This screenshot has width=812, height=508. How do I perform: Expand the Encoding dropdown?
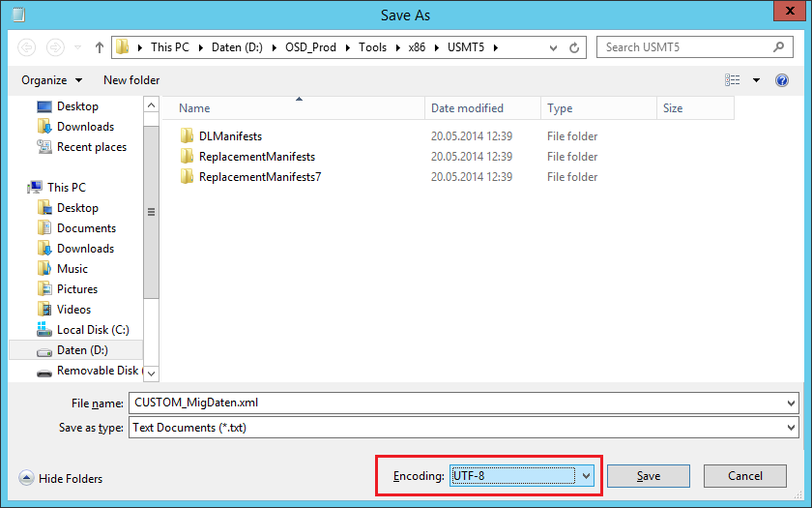click(x=586, y=476)
